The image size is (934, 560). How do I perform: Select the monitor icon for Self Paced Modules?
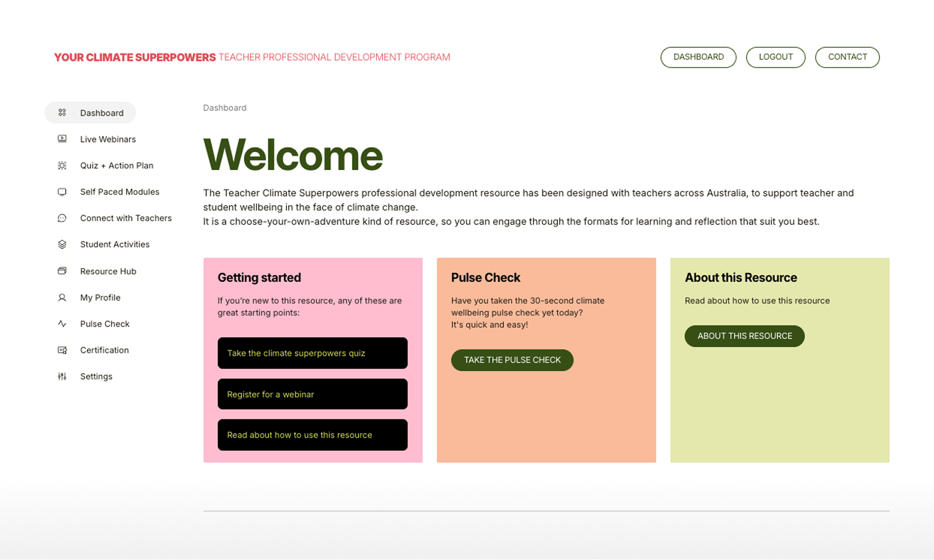[x=62, y=191]
